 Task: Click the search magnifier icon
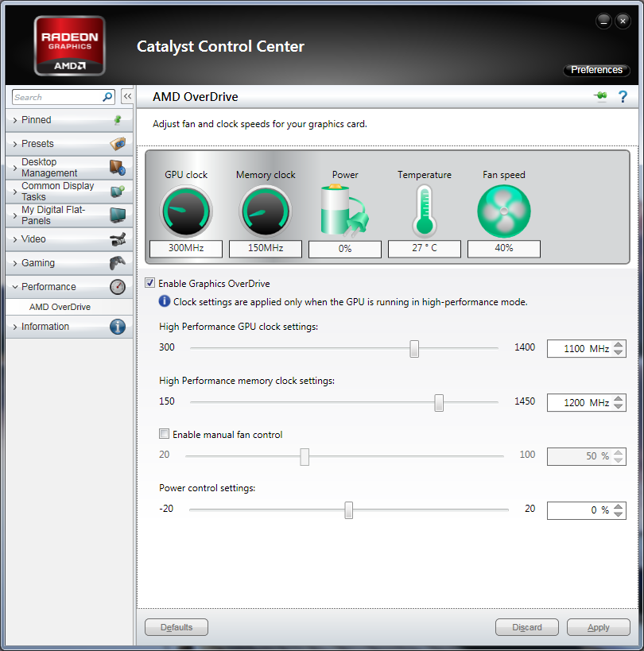[x=107, y=97]
